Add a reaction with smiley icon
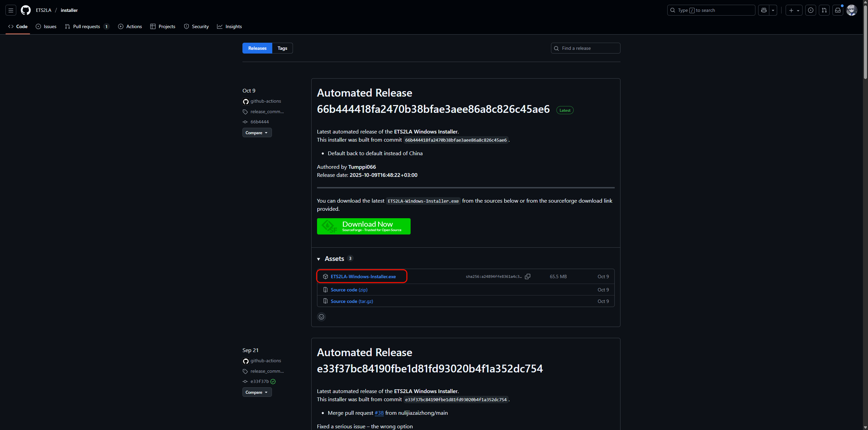The height and width of the screenshot is (430, 868). click(321, 317)
